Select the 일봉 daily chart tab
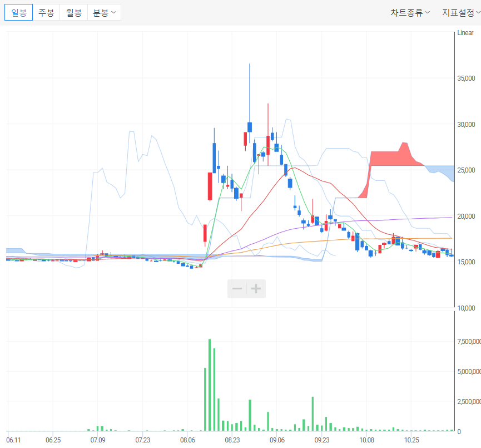Screen dimensions: 481x448 [19, 13]
